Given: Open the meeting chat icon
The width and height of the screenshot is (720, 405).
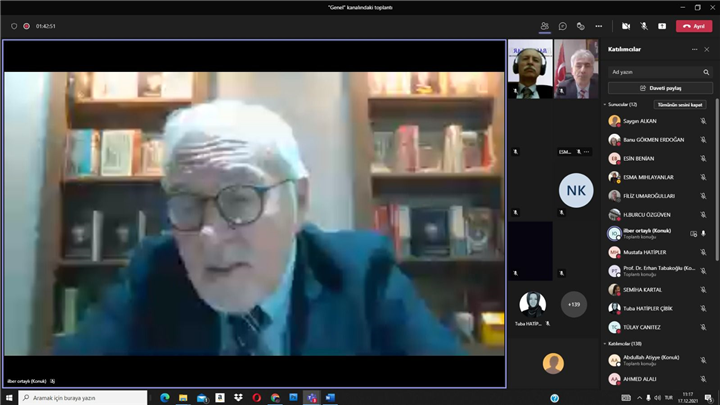Looking at the screenshot, I should point(563,26).
